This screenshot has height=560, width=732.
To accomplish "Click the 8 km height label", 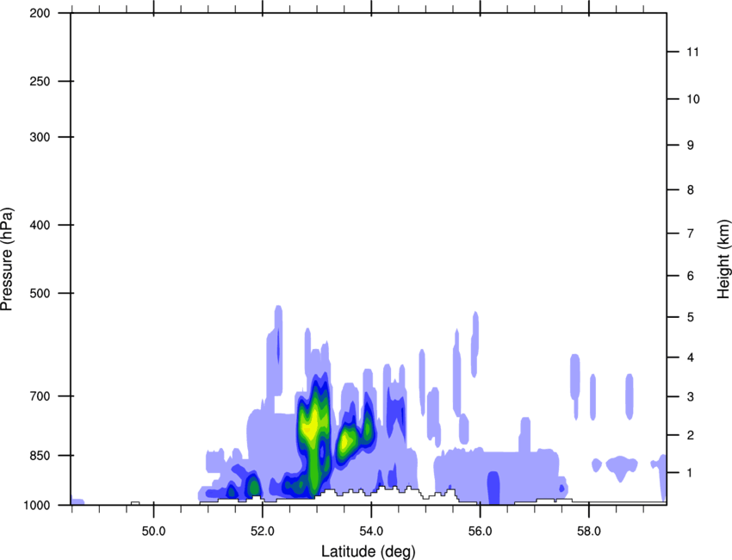I will [691, 190].
